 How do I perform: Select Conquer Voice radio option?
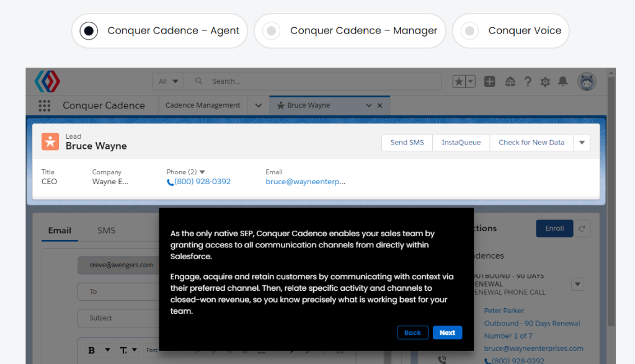pyautogui.click(x=511, y=31)
